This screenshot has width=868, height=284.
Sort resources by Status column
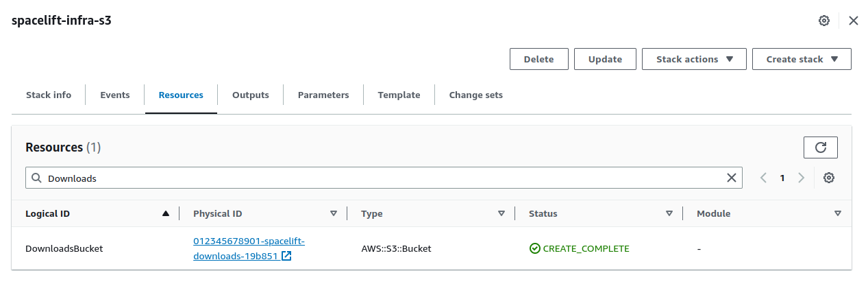pos(599,213)
